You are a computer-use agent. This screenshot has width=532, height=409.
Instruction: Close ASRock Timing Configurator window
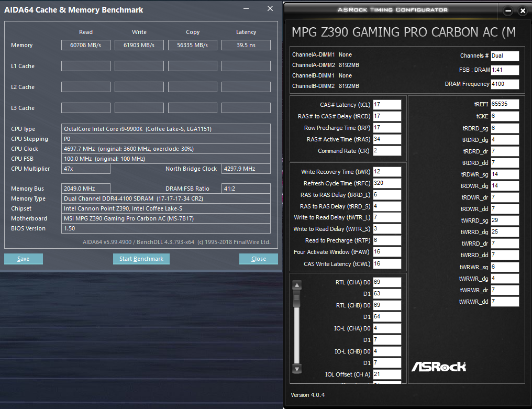tap(523, 11)
